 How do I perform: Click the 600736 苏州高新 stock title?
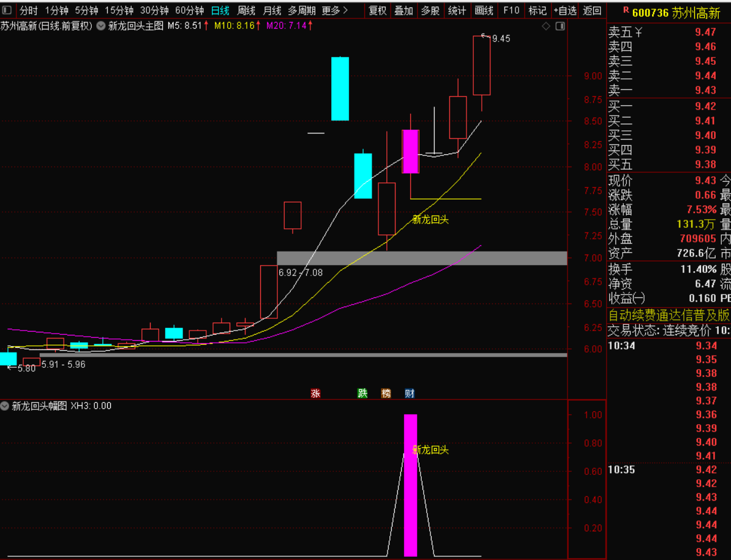tap(676, 13)
